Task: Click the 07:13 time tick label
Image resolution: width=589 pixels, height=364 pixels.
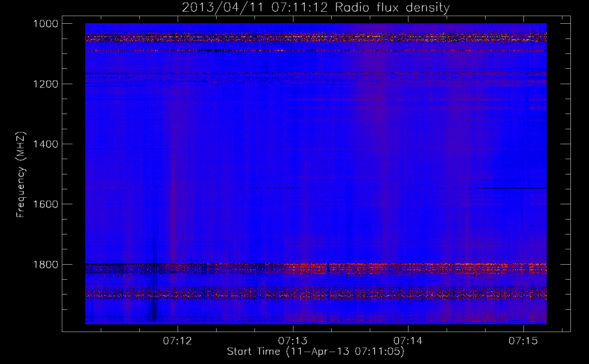Action: 293,341
